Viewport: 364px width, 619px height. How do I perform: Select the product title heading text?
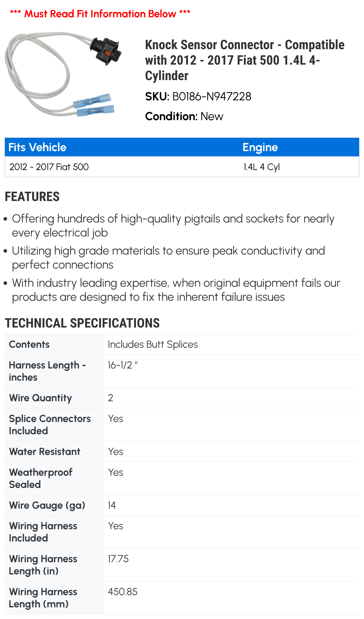pos(245,60)
